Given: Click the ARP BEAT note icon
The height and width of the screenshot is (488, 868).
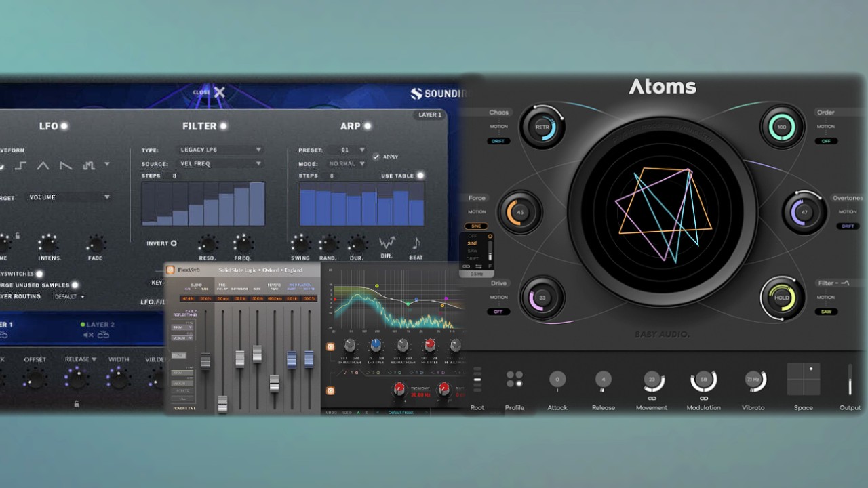Looking at the screenshot, I should tap(416, 242).
